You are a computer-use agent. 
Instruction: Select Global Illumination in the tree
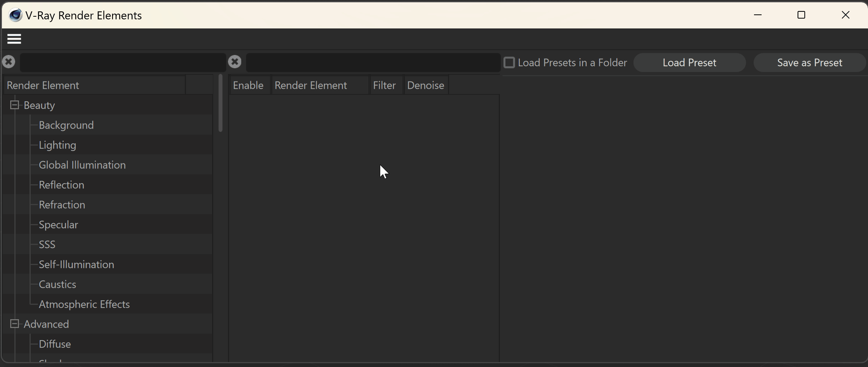82,165
